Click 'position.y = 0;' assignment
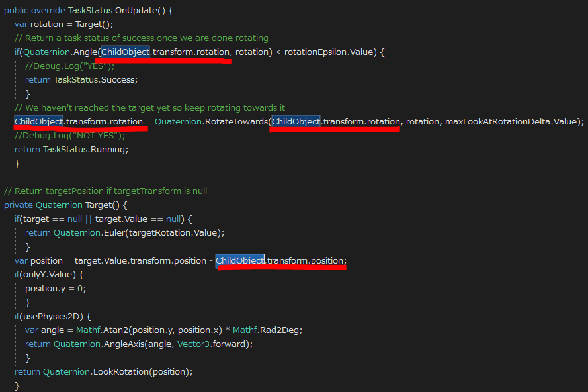This screenshot has width=588, height=392. point(56,288)
